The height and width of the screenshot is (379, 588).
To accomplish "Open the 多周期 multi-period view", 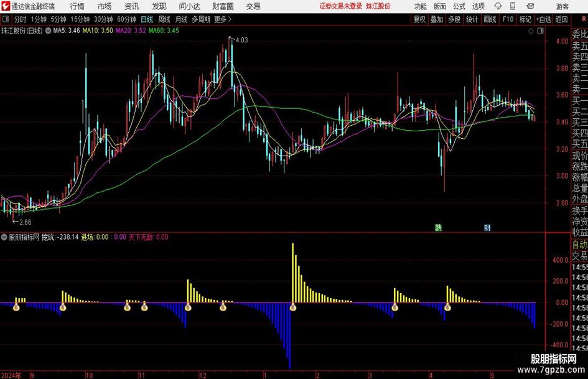I will pyautogui.click(x=201, y=19).
